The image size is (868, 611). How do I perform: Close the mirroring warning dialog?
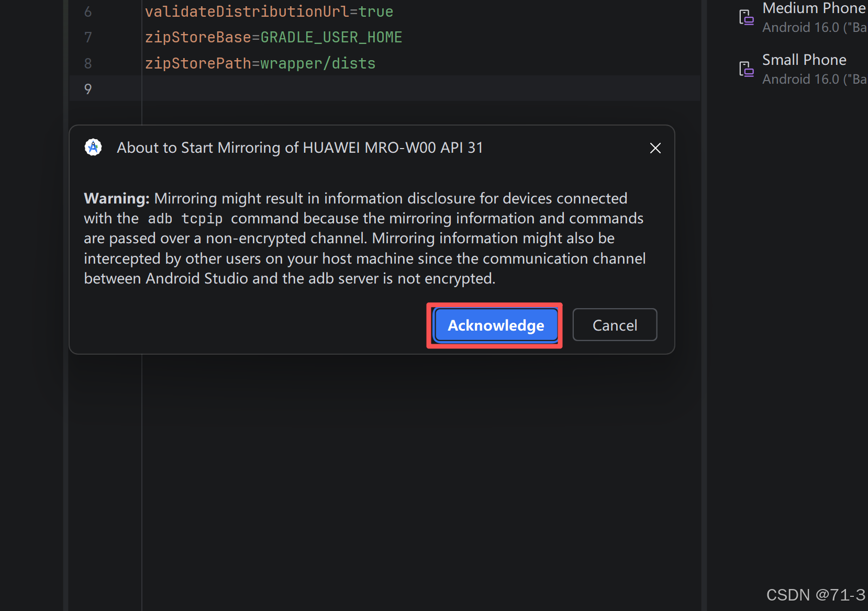click(655, 148)
